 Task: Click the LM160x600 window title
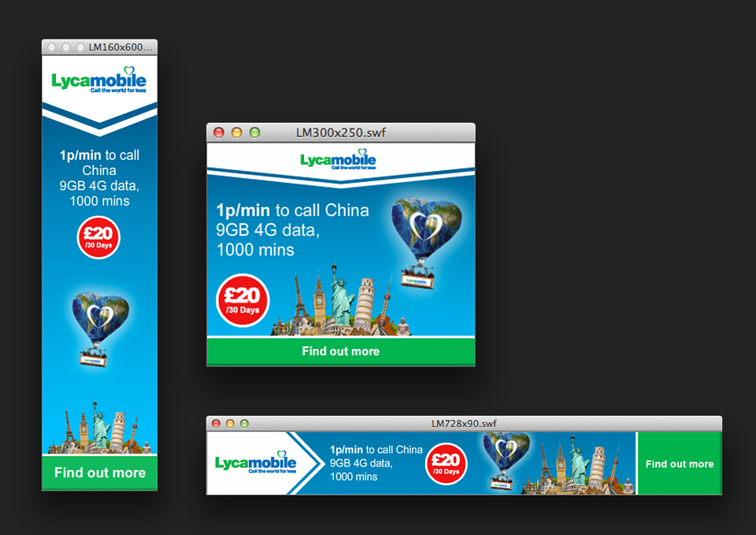pyautogui.click(x=120, y=47)
